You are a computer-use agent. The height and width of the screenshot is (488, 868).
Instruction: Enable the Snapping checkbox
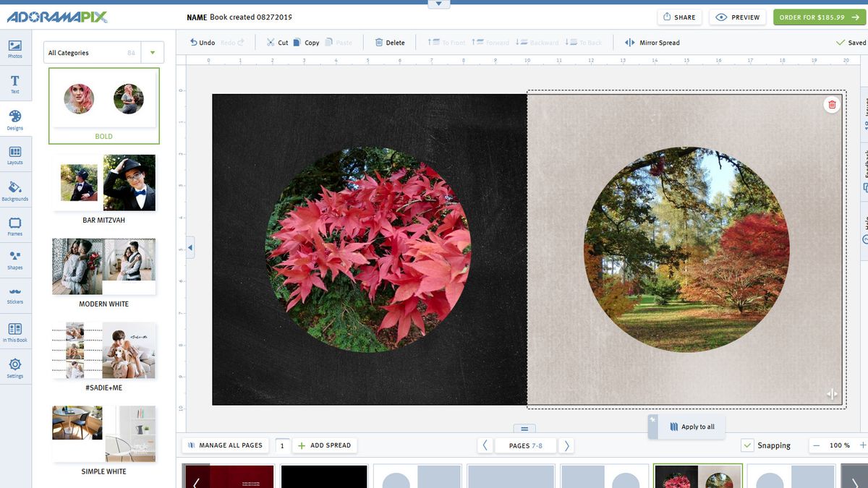[x=746, y=445]
